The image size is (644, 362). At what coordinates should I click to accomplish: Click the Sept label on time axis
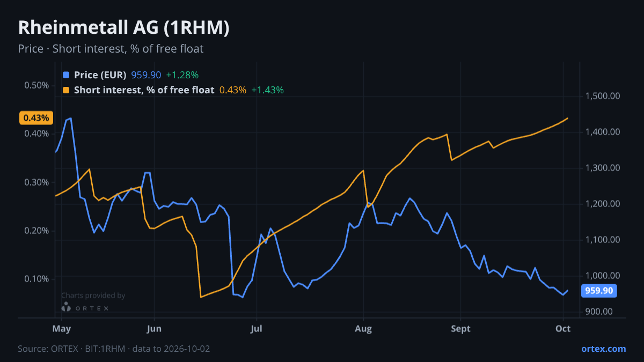point(459,328)
